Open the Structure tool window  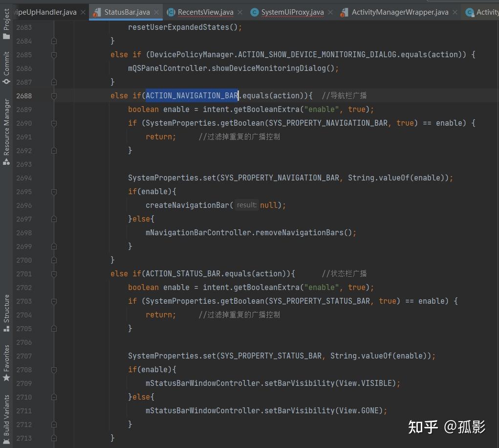pos(6,307)
